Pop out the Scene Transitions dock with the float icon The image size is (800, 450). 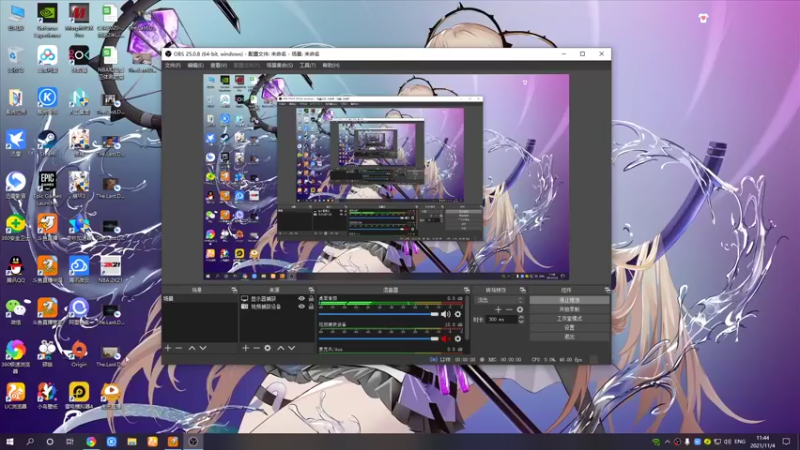522,290
